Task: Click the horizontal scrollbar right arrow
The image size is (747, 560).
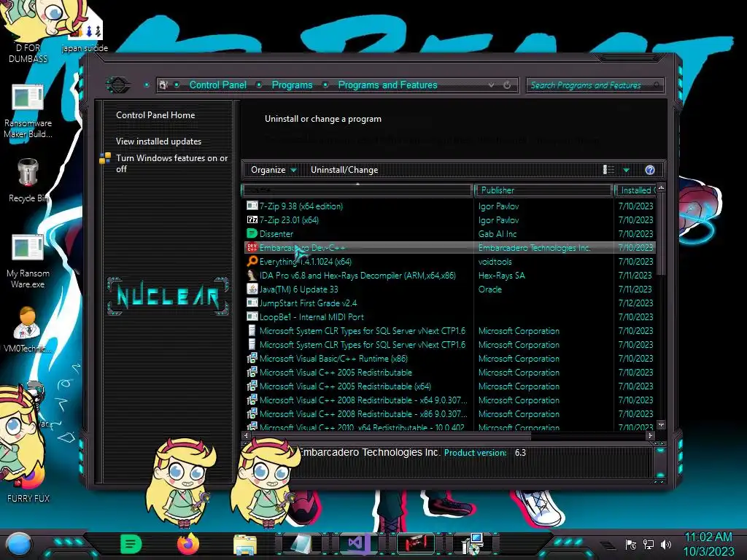Action: pos(650,436)
